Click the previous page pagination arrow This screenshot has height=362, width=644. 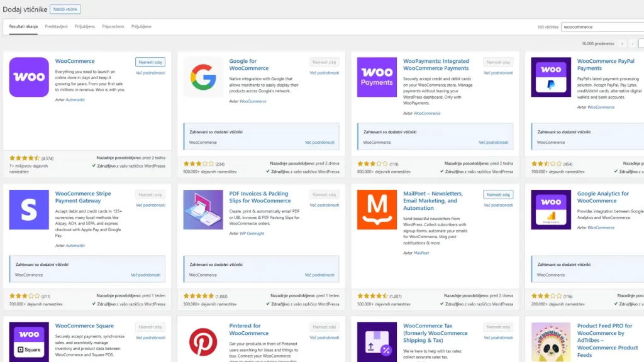coord(633,43)
